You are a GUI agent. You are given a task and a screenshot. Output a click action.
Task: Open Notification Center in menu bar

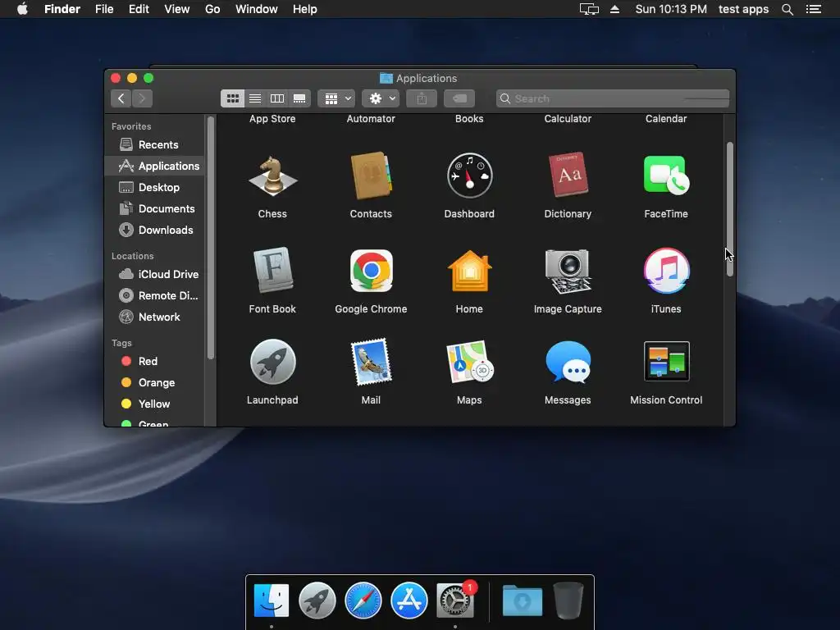814,9
